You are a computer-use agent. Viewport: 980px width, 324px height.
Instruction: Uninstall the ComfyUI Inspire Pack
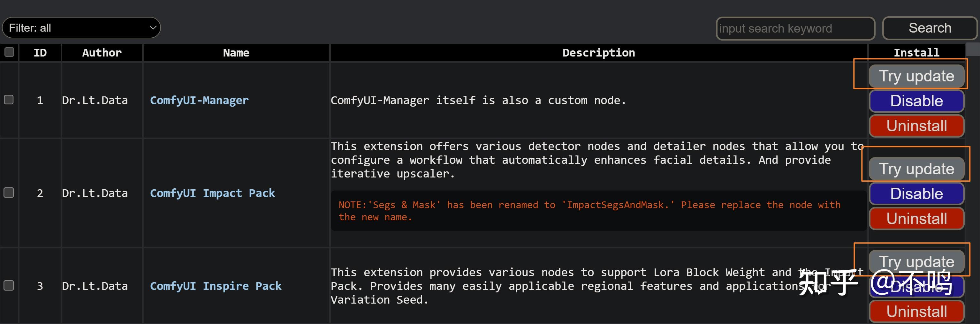(x=916, y=312)
